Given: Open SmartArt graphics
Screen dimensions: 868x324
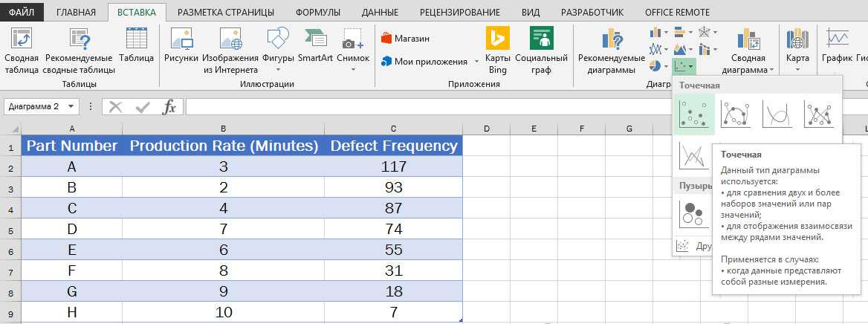Looking at the screenshot, I should (317, 46).
